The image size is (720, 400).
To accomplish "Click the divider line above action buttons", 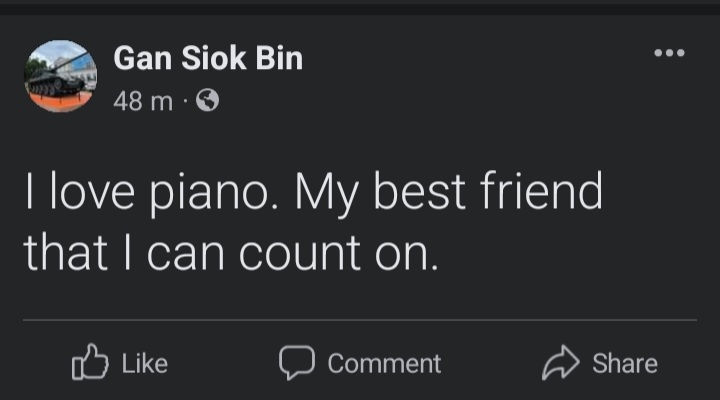I will [360, 320].
